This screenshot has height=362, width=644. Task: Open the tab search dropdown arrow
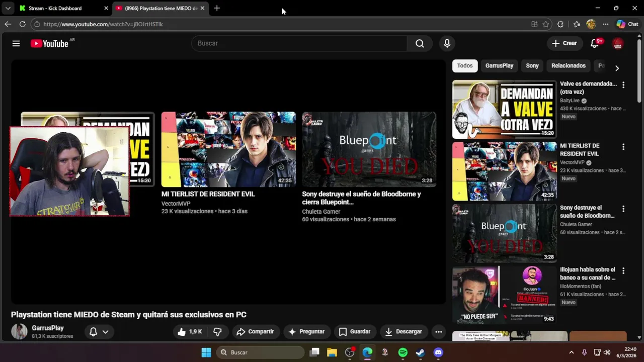coord(8,8)
